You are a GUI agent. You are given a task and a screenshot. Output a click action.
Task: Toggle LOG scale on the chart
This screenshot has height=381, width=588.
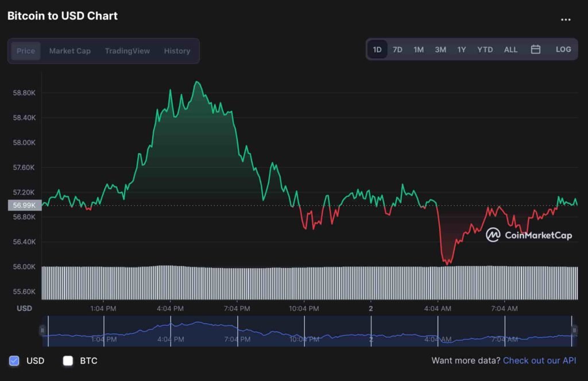pyautogui.click(x=563, y=49)
